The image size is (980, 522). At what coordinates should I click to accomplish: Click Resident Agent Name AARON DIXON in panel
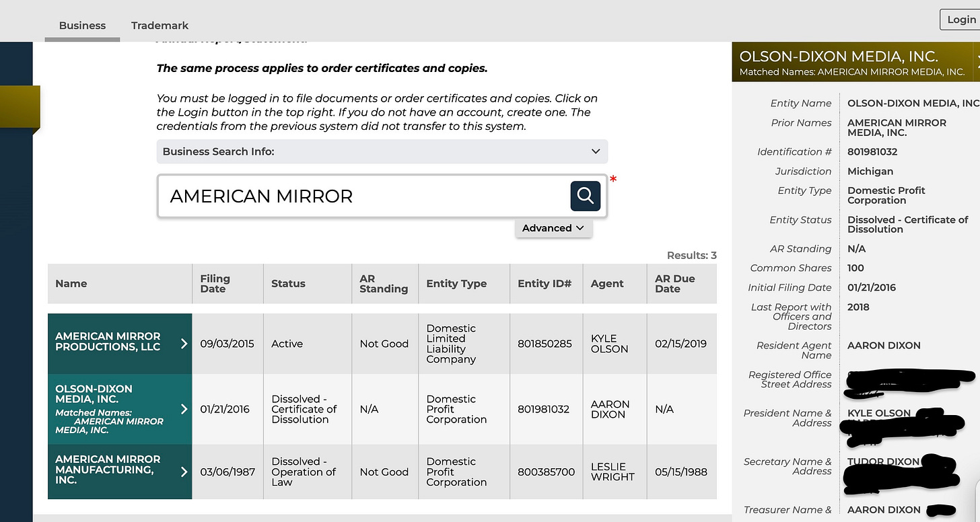[884, 346]
